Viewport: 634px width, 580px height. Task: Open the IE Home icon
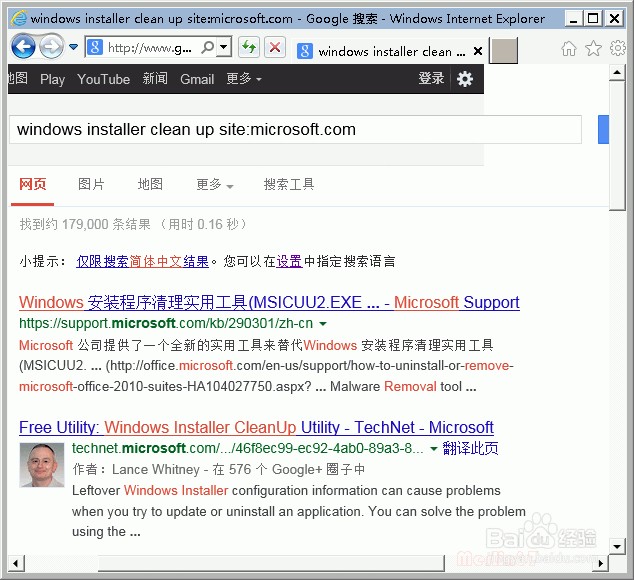[x=568, y=49]
